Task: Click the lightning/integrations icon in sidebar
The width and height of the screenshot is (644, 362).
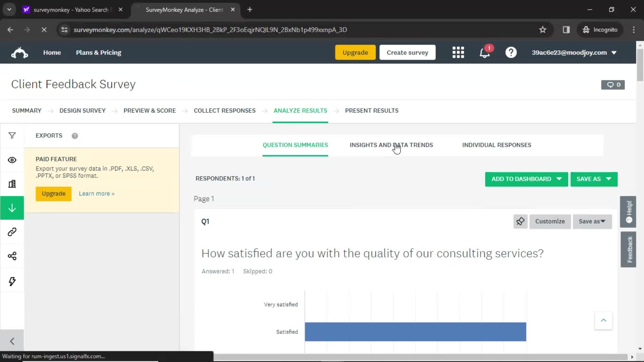Action: (x=12, y=281)
